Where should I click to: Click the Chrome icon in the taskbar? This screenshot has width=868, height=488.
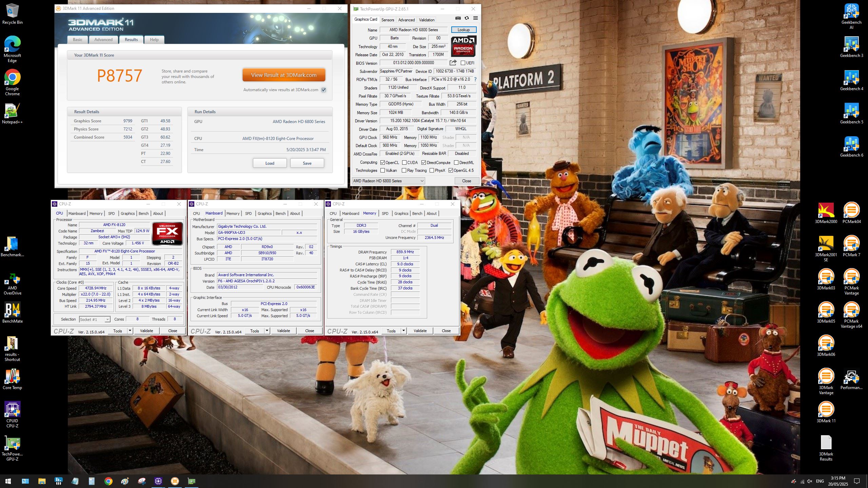[x=108, y=481]
